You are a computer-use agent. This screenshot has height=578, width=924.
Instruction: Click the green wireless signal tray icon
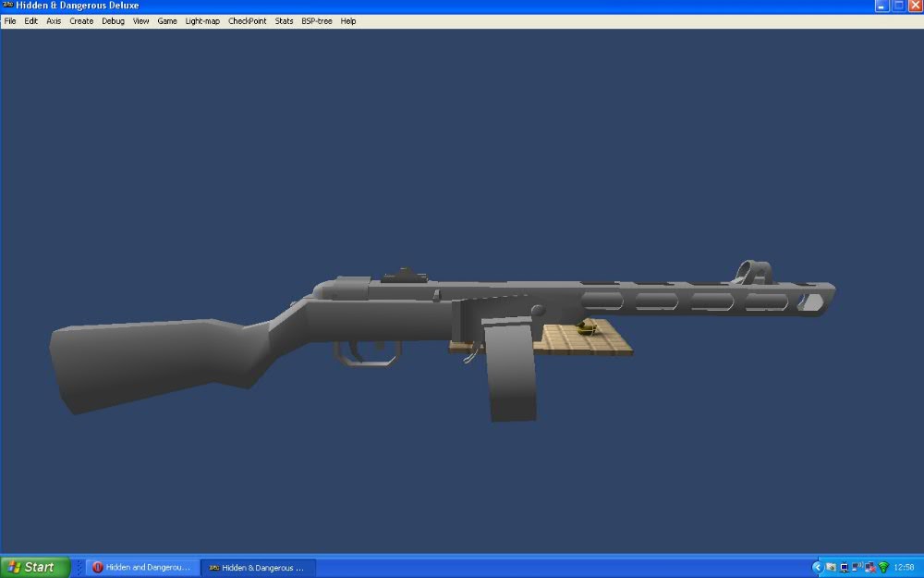click(883, 567)
